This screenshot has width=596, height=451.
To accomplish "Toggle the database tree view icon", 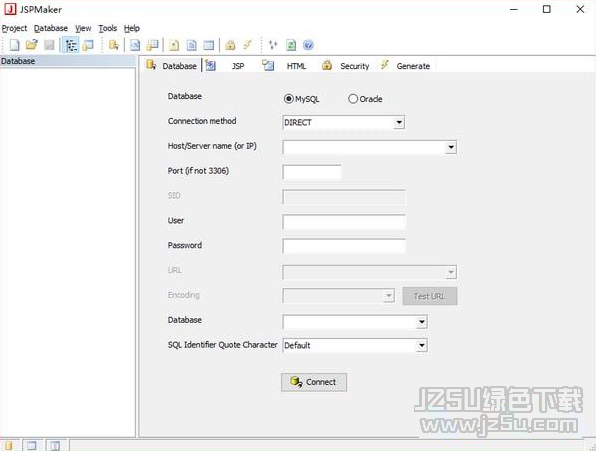I will pyautogui.click(x=71, y=45).
